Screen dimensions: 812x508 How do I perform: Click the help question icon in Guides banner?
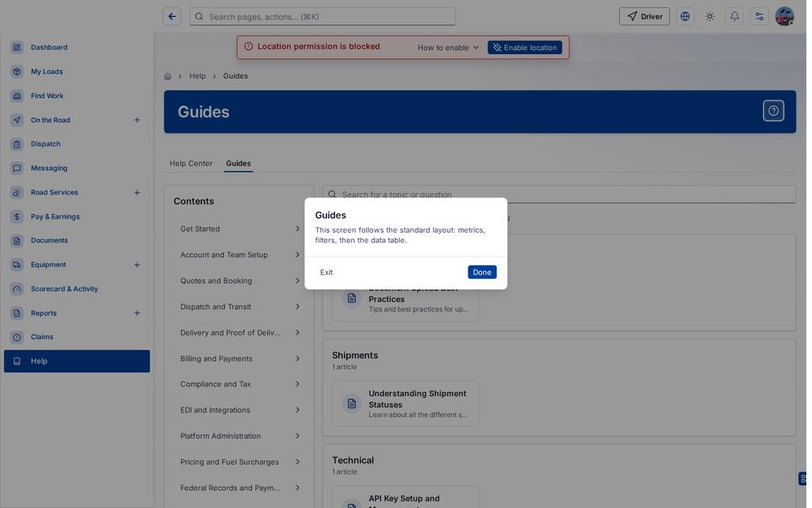click(773, 111)
